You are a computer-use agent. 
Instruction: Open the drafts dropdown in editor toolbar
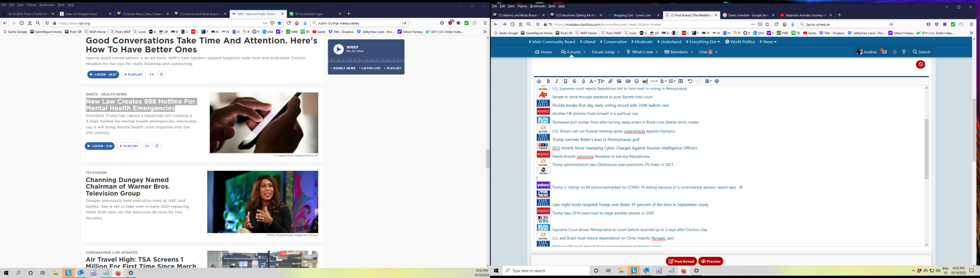[x=708, y=81]
